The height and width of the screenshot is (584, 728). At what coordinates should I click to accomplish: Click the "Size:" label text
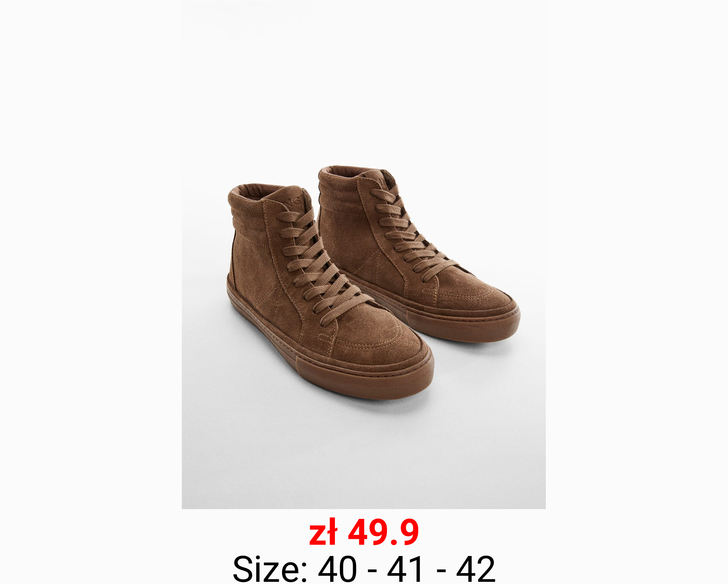[270, 569]
